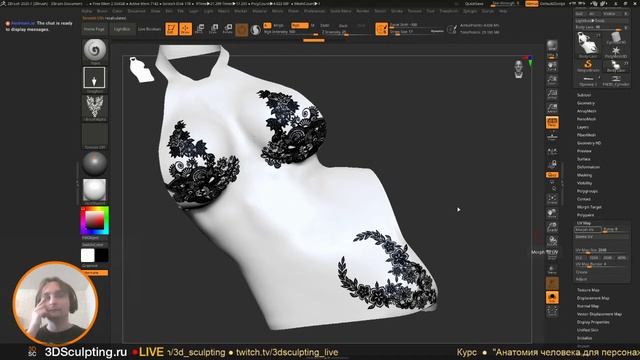The height and width of the screenshot is (360, 640).
Task: Click the AAHalf icon on right shelf
Action: (552, 109)
